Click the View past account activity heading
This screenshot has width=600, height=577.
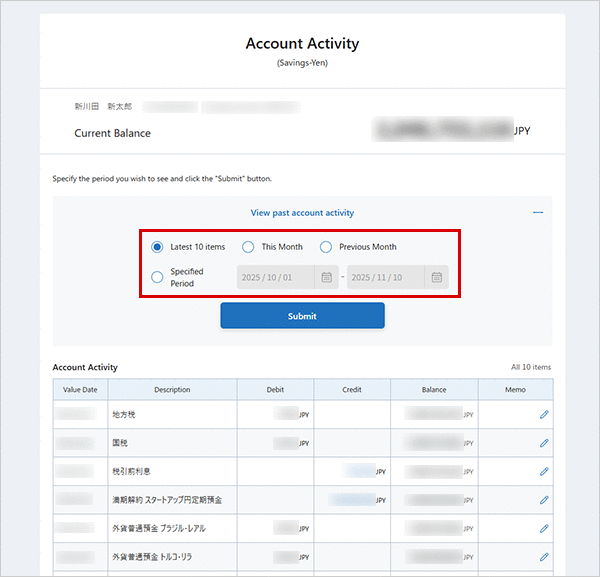pyautogui.click(x=302, y=213)
